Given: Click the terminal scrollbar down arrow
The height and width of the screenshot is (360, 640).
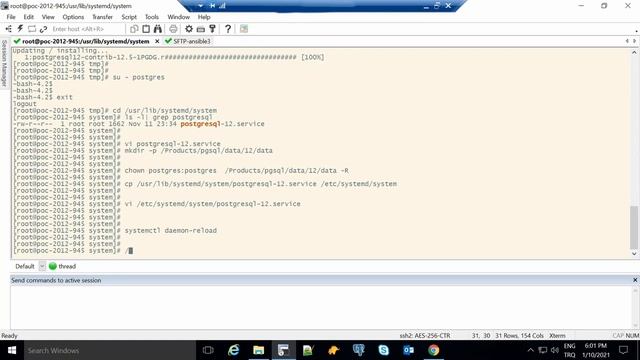Looking at the screenshot, I should (x=634, y=253).
